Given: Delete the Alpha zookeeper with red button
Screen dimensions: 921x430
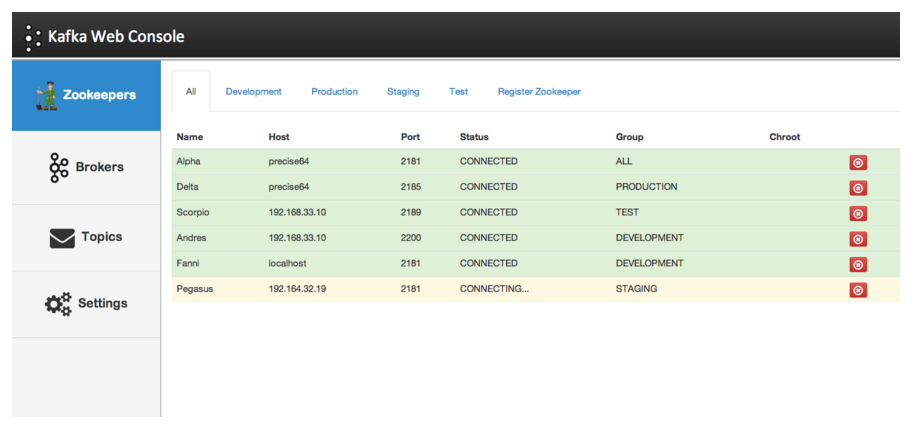Looking at the screenshot, I should 858,163.
